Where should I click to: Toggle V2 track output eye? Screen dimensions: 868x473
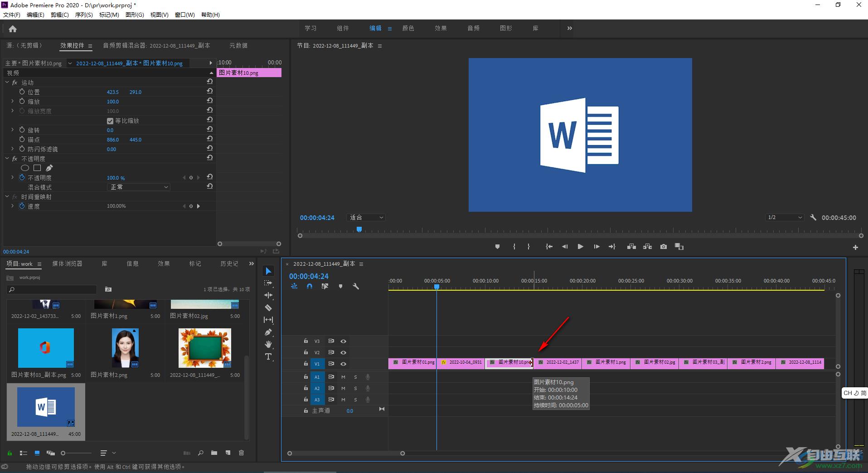(x=343, y=352)
